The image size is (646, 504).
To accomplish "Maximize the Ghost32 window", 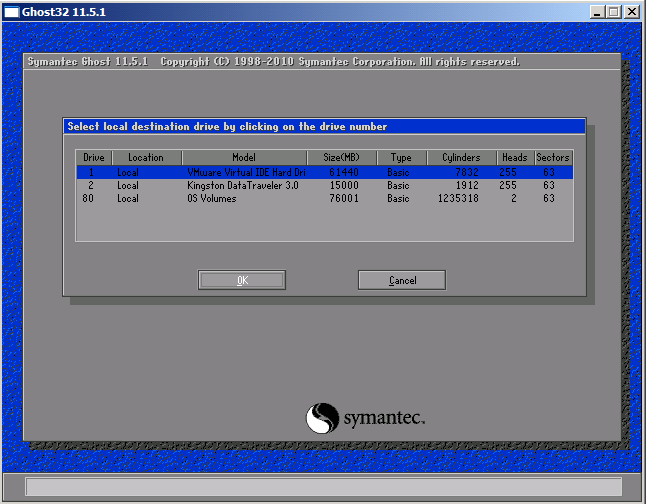I will pyautogui.click(x=612, y=11).
